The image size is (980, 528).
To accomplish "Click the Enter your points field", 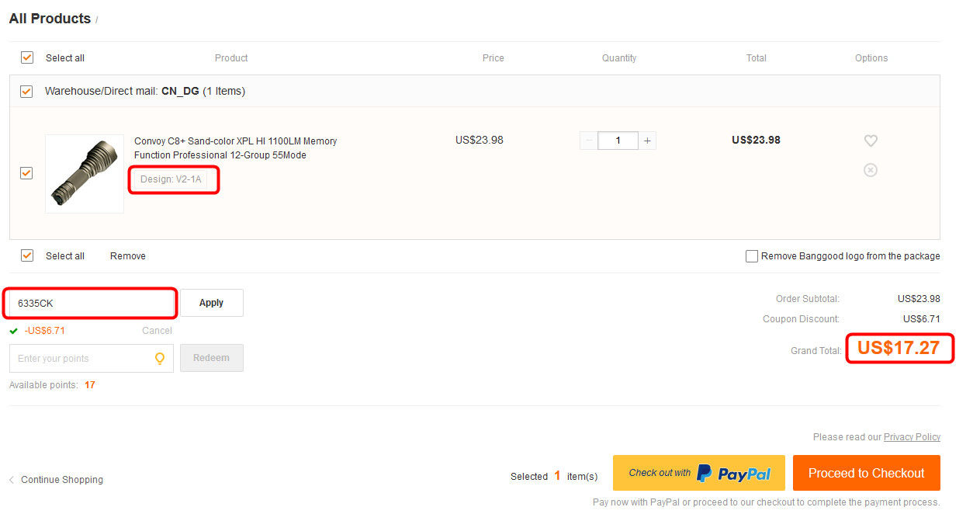I will coord(92,358).
